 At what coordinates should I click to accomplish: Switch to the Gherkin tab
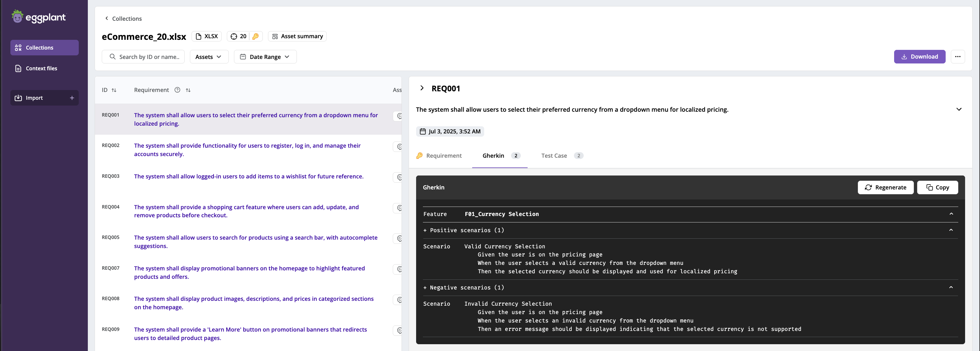coord(499,155)
